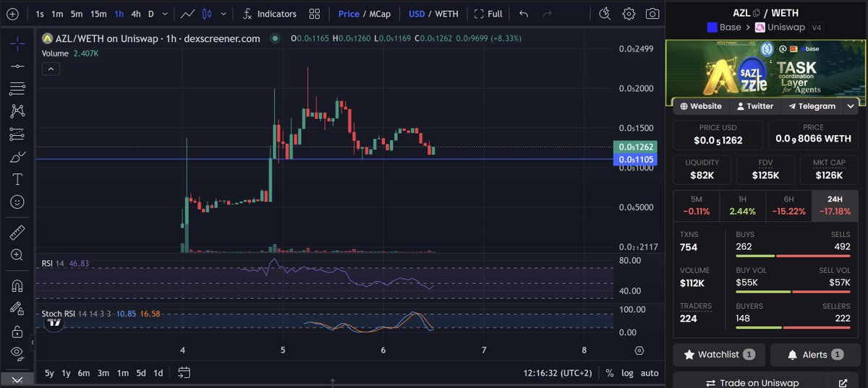Open the Indicators dialog
This screenshot has height=388, width=868.
(269, 14)
